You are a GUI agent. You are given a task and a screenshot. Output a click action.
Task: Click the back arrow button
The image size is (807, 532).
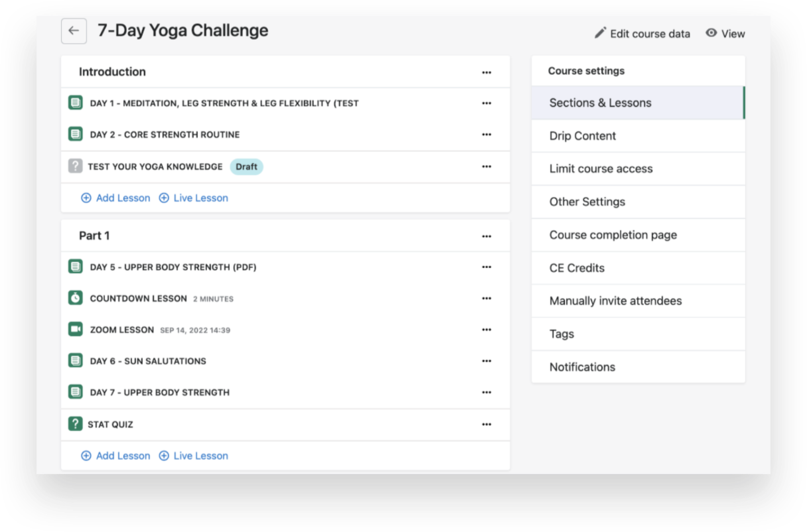[74, 31]
